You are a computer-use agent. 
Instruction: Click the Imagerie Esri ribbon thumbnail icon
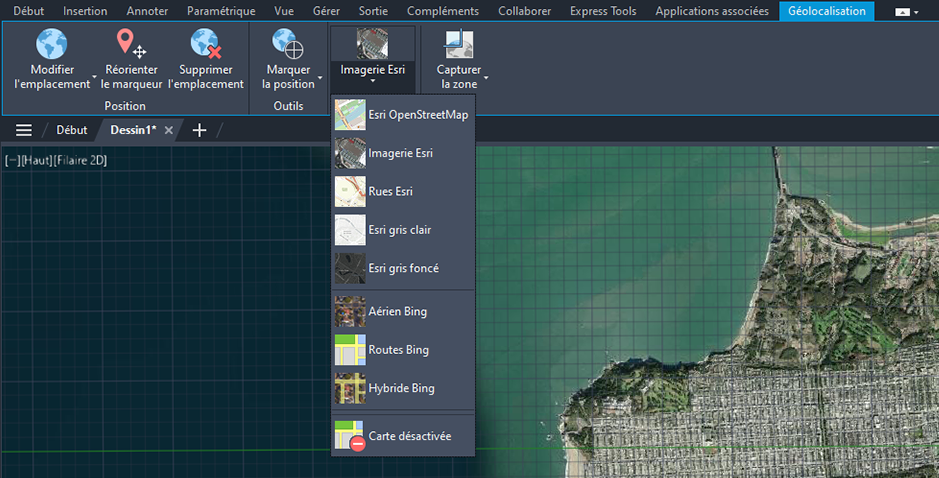coord(372,44)
